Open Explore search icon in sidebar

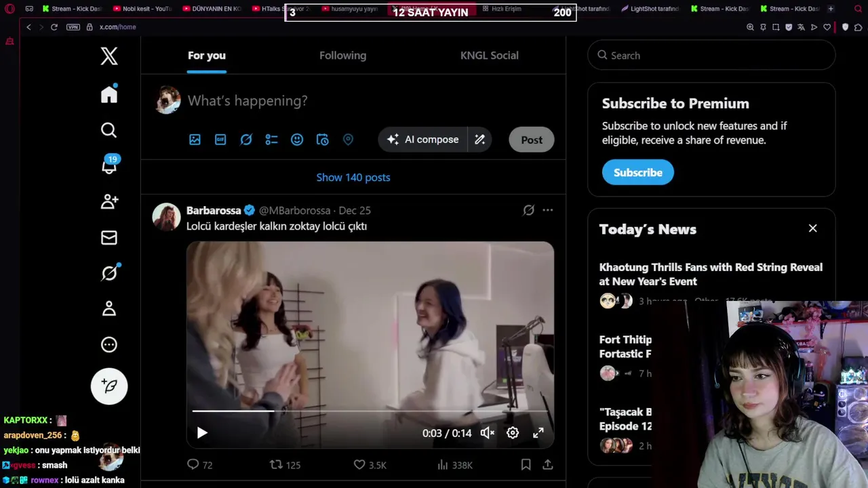109,130
